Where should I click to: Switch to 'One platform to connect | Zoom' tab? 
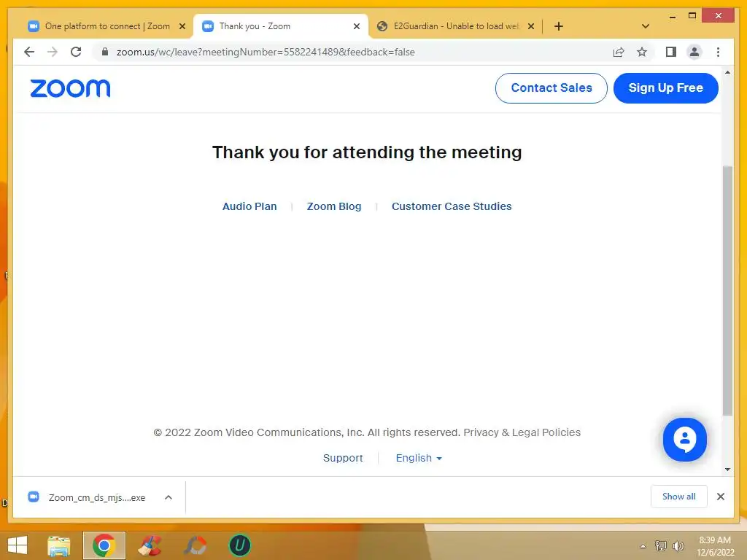[x=107, y=26]
